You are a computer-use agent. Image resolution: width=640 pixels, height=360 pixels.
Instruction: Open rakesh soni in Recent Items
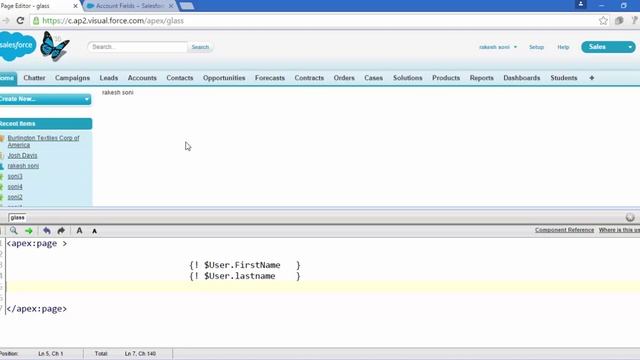23,166
